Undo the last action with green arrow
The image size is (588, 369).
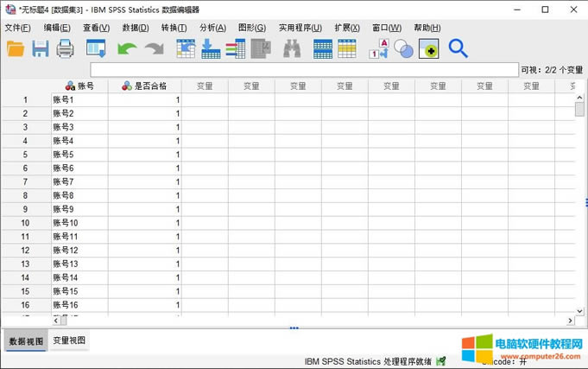pyautogui.click(x=127, y=49)
